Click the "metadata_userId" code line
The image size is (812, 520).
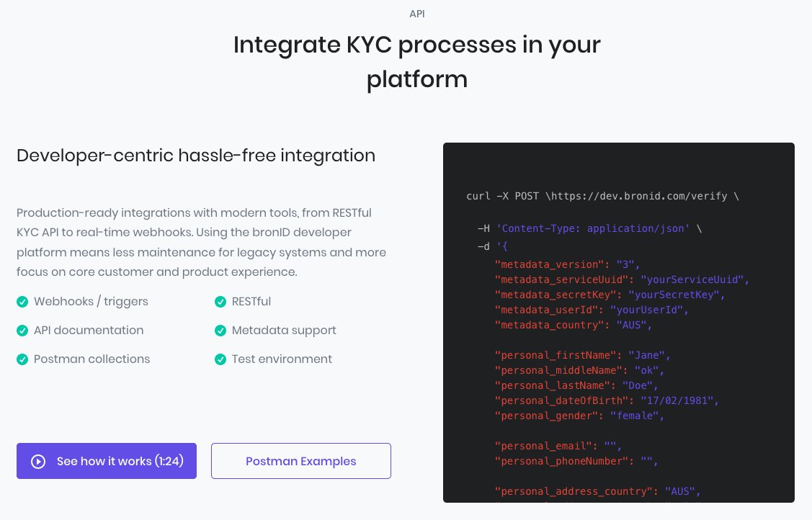pos(592,310)
